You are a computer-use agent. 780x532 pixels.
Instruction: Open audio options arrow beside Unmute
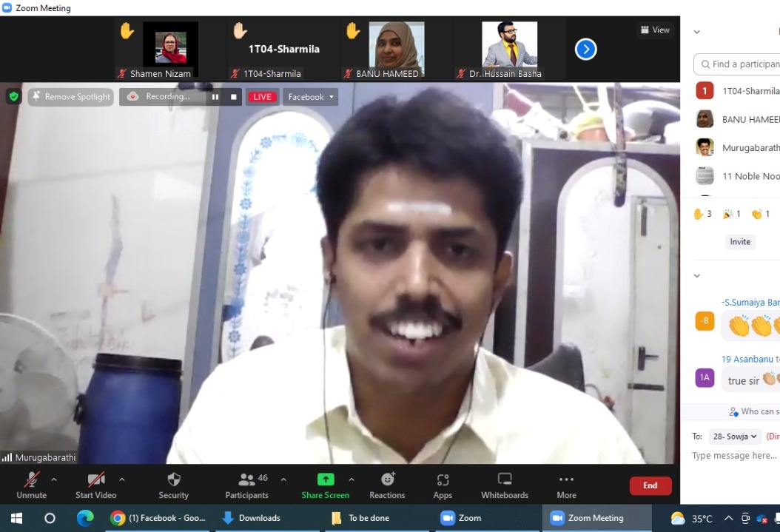54,479
